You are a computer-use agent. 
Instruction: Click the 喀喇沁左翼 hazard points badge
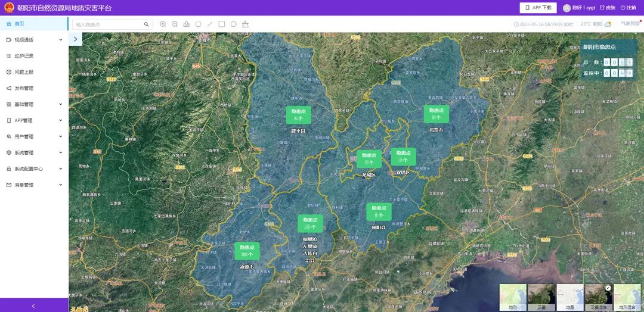310,223
